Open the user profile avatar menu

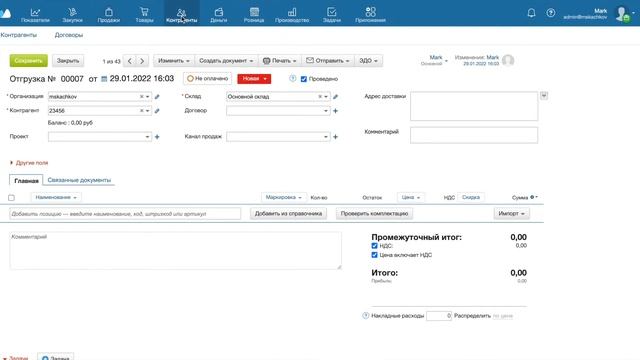622,13
